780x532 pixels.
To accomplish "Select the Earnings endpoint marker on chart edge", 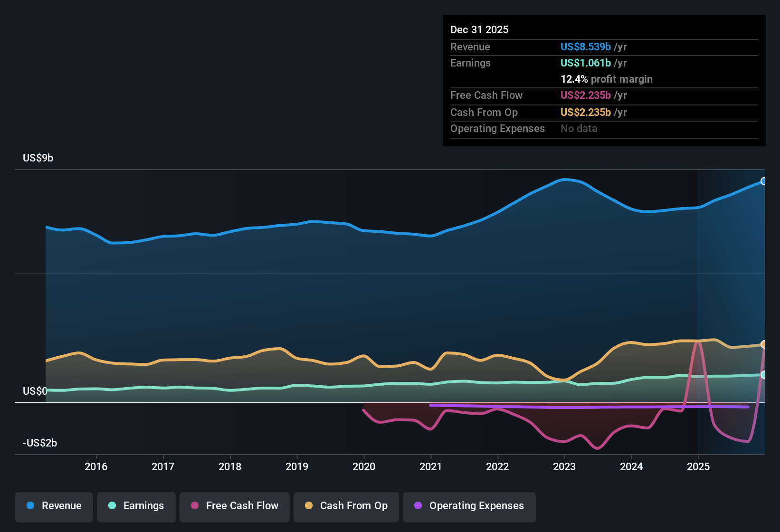I will pos(763,375).
